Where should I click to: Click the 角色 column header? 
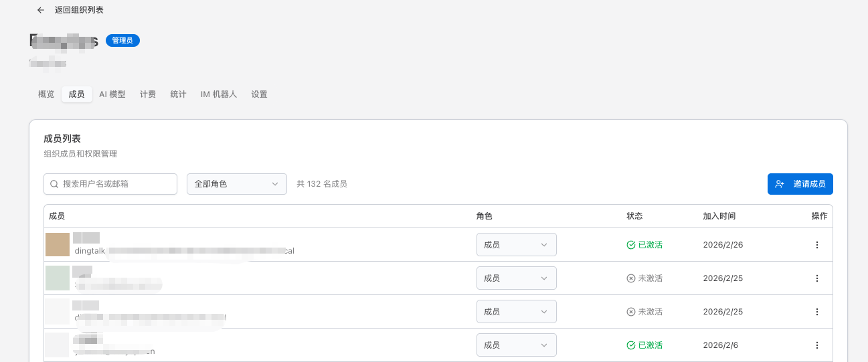pyautogui.click(x=485, y=216)
